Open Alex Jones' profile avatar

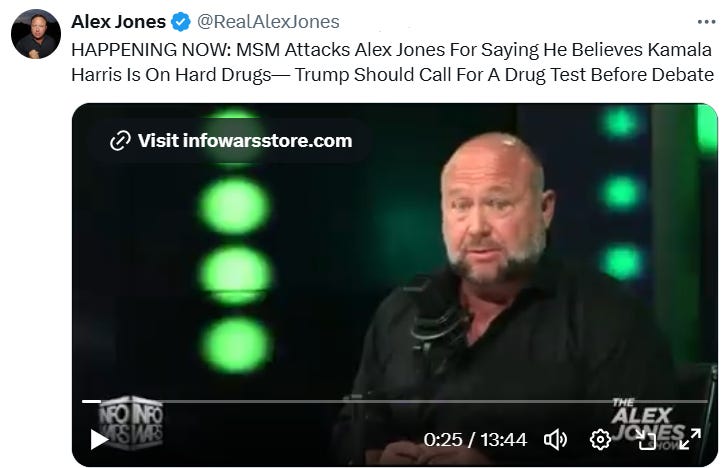point(36,34)
